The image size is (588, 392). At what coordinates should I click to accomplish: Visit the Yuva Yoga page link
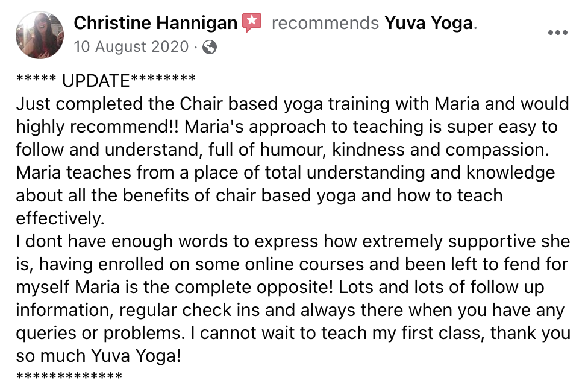(x=428, y=23)
